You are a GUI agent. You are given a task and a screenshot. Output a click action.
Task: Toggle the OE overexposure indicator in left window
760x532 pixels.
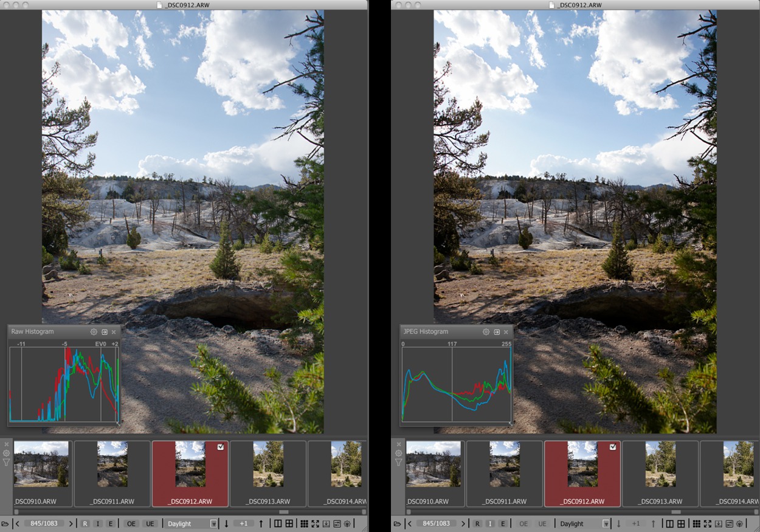(131, 523)
